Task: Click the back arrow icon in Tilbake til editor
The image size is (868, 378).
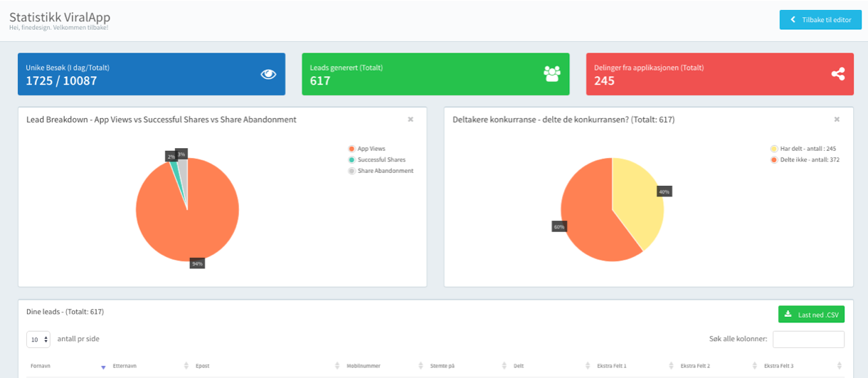Action: pyautogui.click(x=793, y=20)
